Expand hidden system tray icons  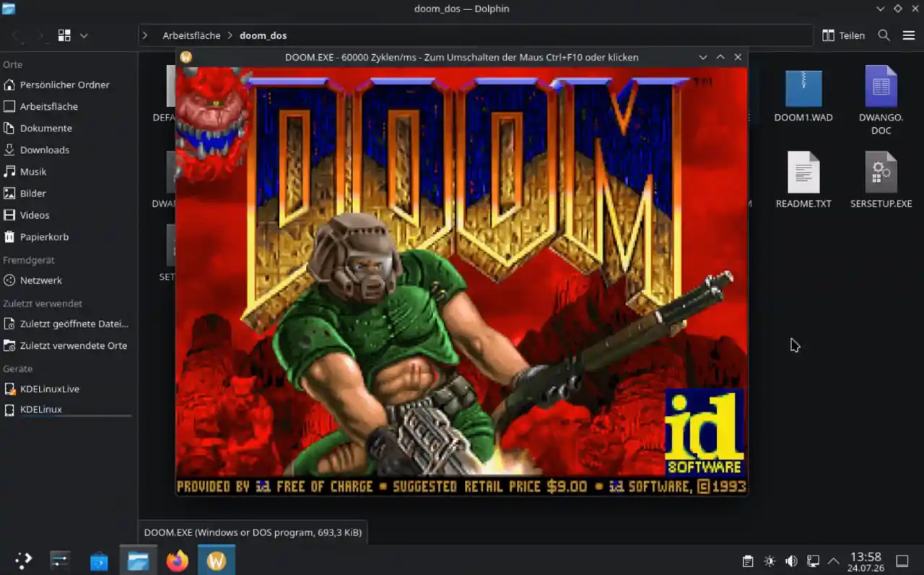[834, 561]
